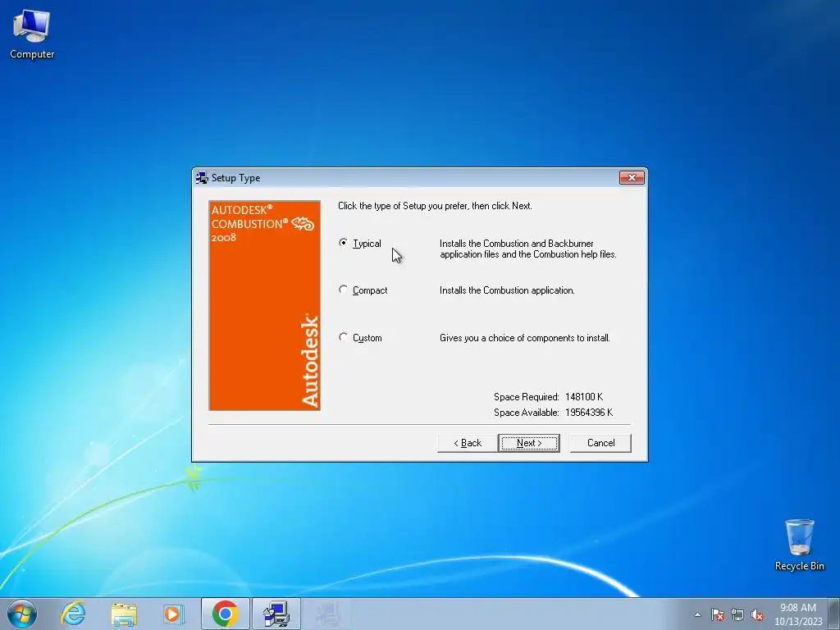840x630 pixels.
Task: Open Windows Explorer from the taskbar
Action: tap(124, 614)
